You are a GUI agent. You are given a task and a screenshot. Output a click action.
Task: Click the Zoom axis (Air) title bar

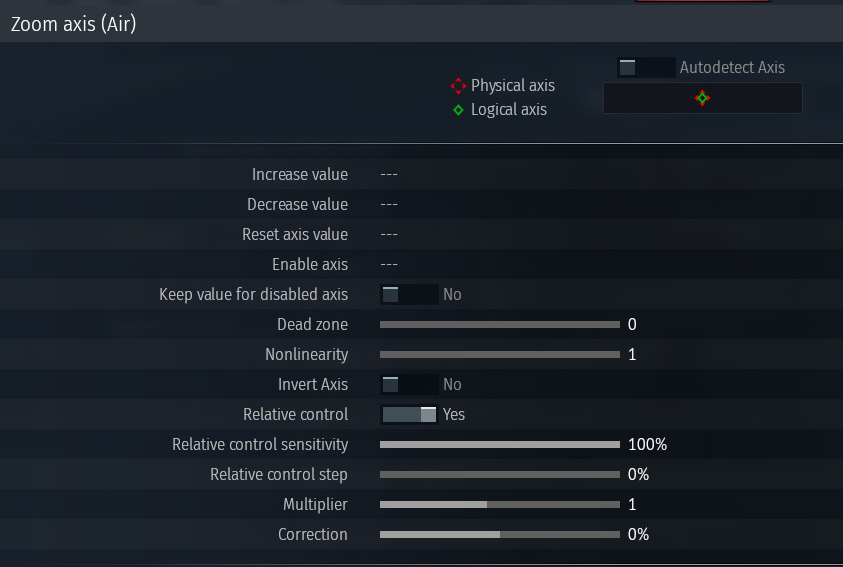pos(422,24)
